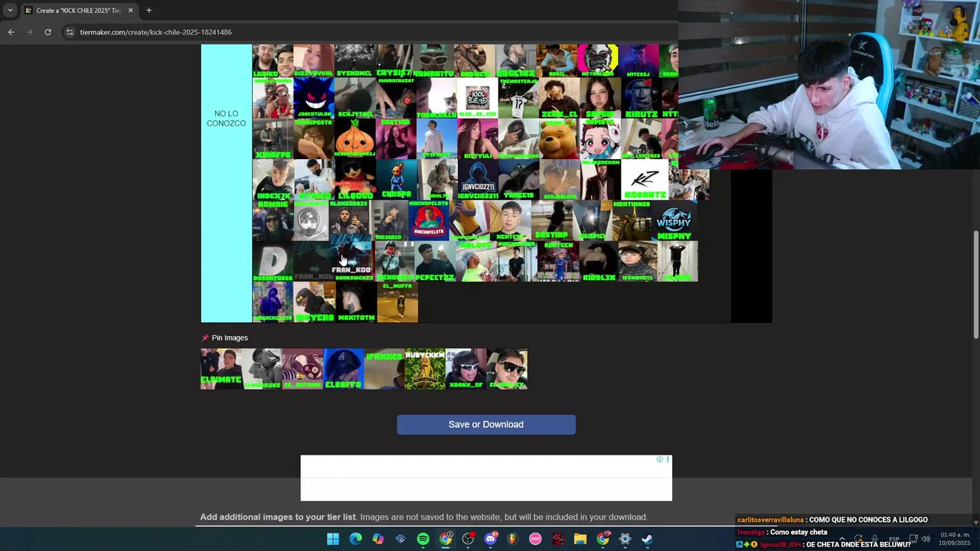Open the pink osu! taskbar icon
Viewport: 980px width, 551px height.
[535, 540]
